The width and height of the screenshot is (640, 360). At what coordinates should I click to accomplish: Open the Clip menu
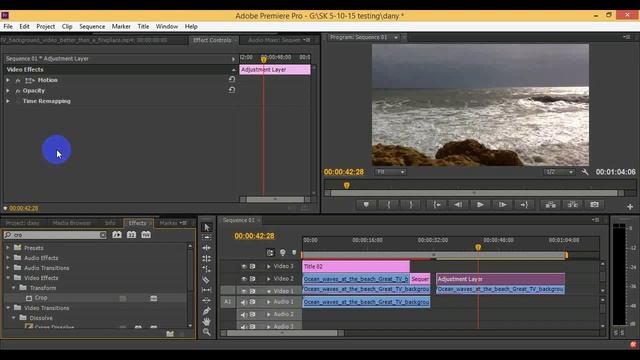coord(67,26)
